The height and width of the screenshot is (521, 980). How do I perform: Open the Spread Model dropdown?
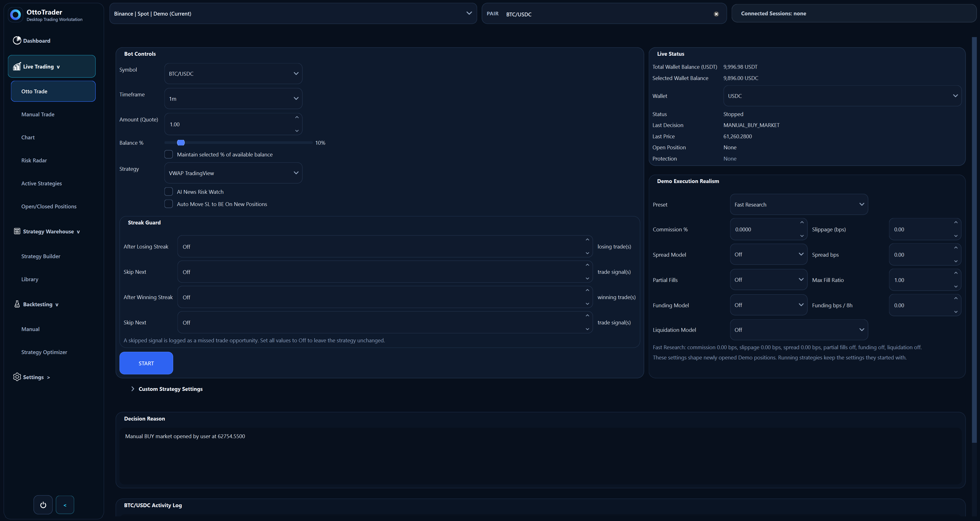pyautogui.click(x=768, y=254)
